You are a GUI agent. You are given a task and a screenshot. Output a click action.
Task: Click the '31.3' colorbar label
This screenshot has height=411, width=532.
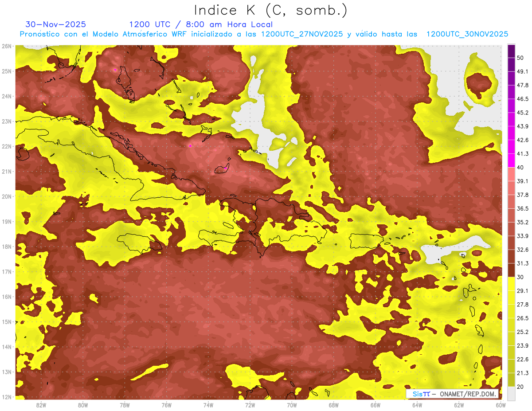coord(522,263)
